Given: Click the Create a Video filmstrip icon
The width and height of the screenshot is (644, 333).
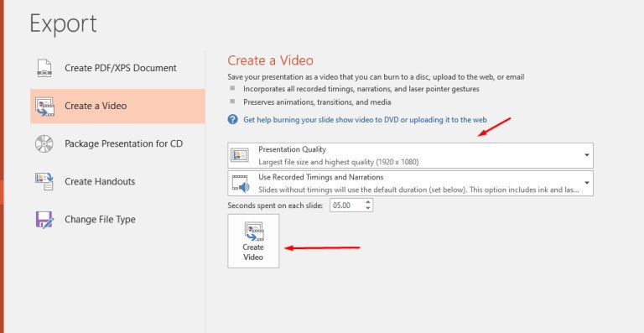Looking at the screenshot, I should pos(44,107).
